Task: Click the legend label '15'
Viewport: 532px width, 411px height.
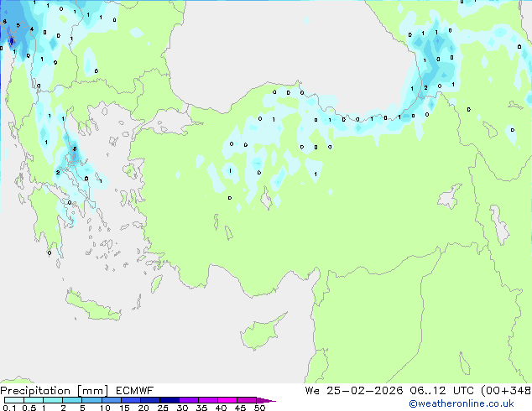Action: click(124, 408)
